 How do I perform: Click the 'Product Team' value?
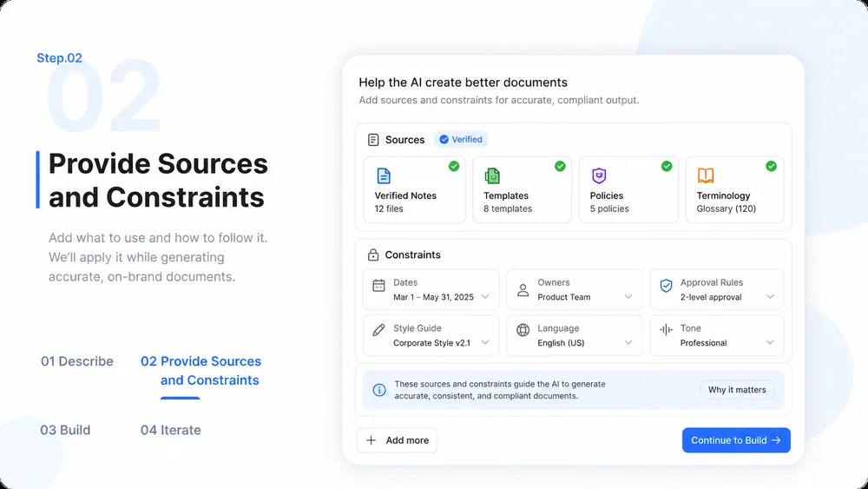(x=564, y=297)
